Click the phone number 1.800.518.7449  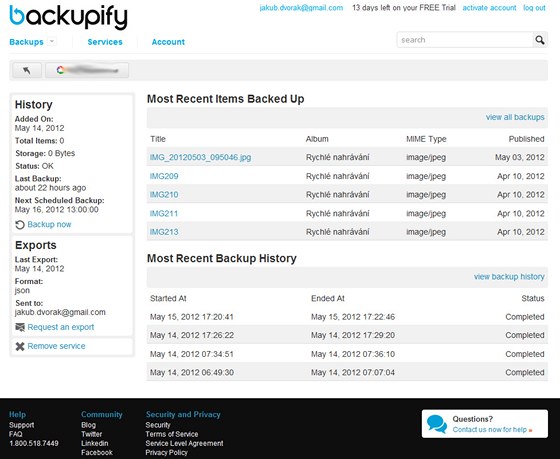tap(34, 443)
